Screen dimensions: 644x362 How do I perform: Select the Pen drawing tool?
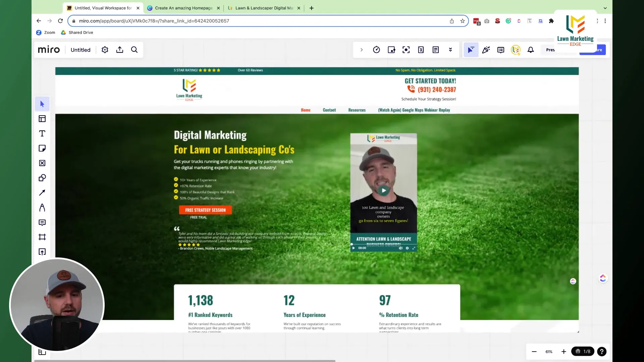tap(42, 207)
